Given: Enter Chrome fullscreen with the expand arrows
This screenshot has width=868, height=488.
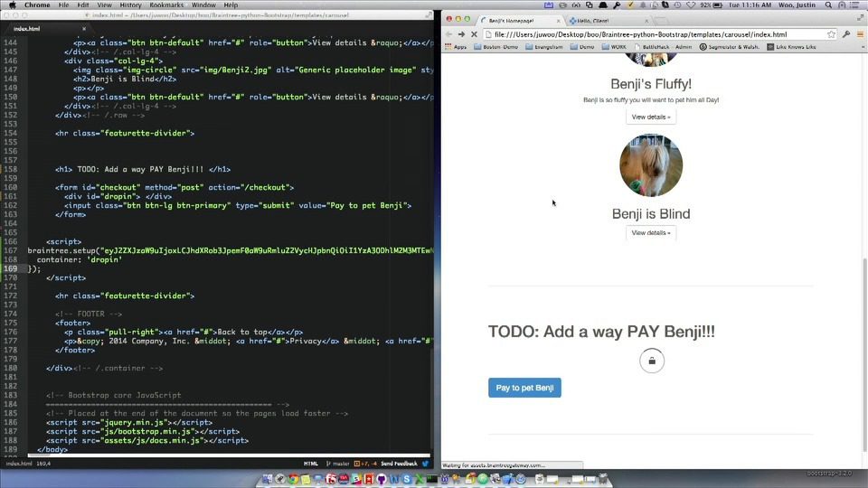Looking at the screenshot, I should tap(860, 17).
